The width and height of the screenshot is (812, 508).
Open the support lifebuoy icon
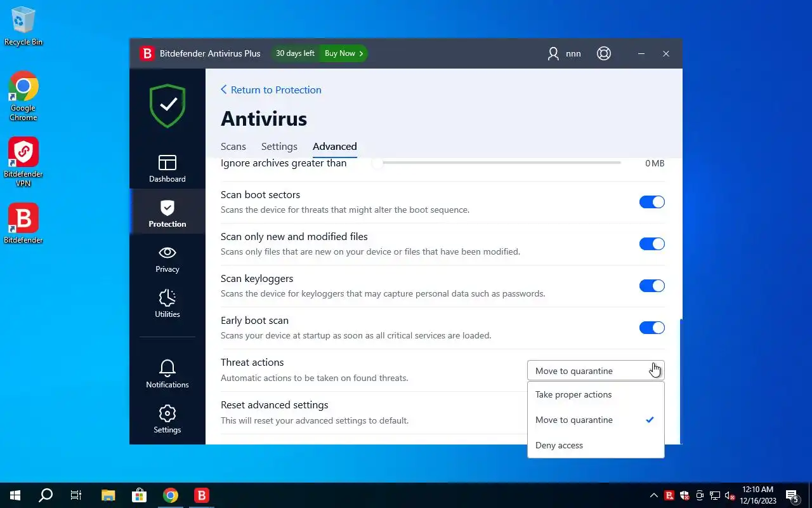(x=604, y=53)
